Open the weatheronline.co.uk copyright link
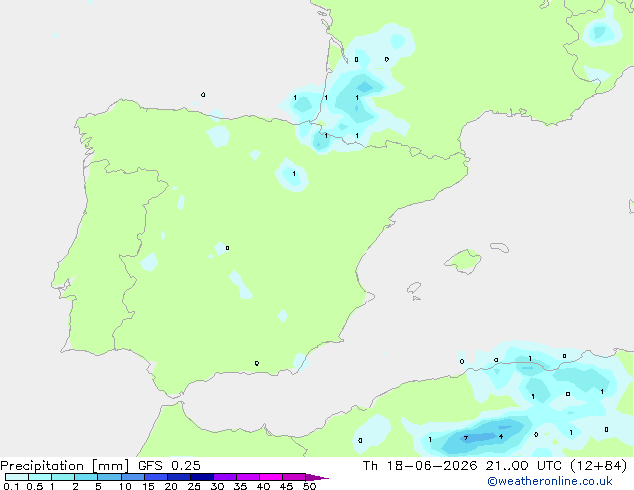The image size is (634, 490). click(550, 481)
